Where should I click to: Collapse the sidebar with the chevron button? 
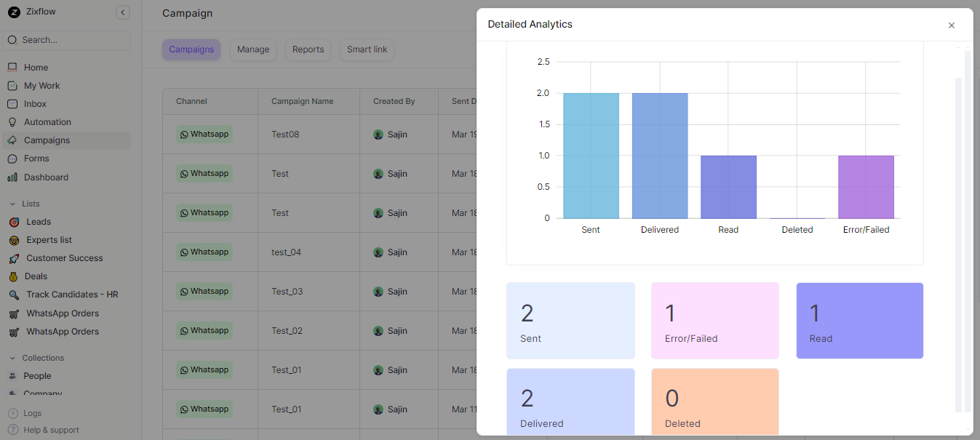click(122, 12)
